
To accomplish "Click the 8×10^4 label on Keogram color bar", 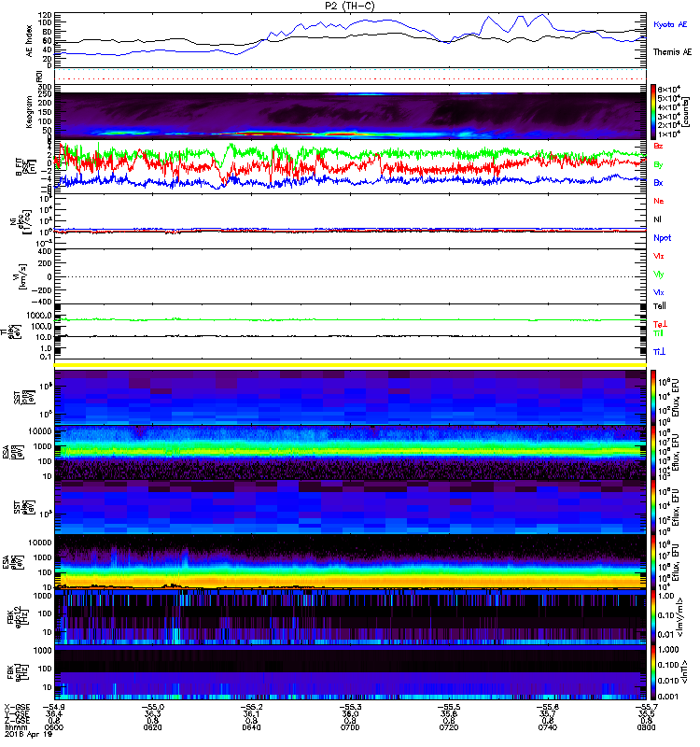I will 668,89.
